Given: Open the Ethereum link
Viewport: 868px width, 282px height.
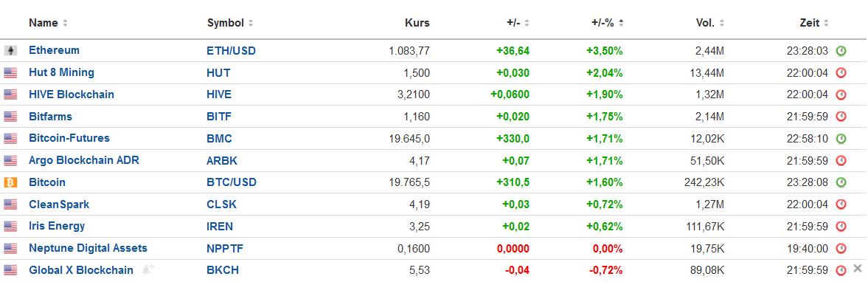Looking at the screenshot, I should (55, 50).
